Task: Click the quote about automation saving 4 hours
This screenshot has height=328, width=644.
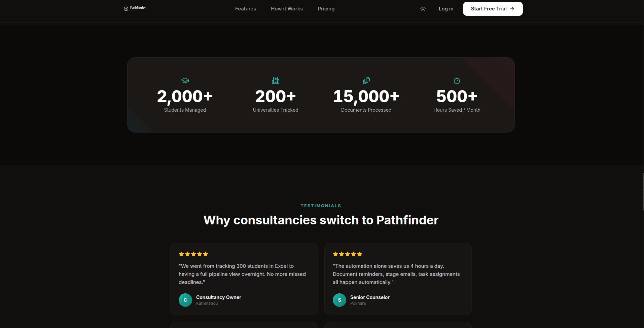Action: click(x=396, y=274)
